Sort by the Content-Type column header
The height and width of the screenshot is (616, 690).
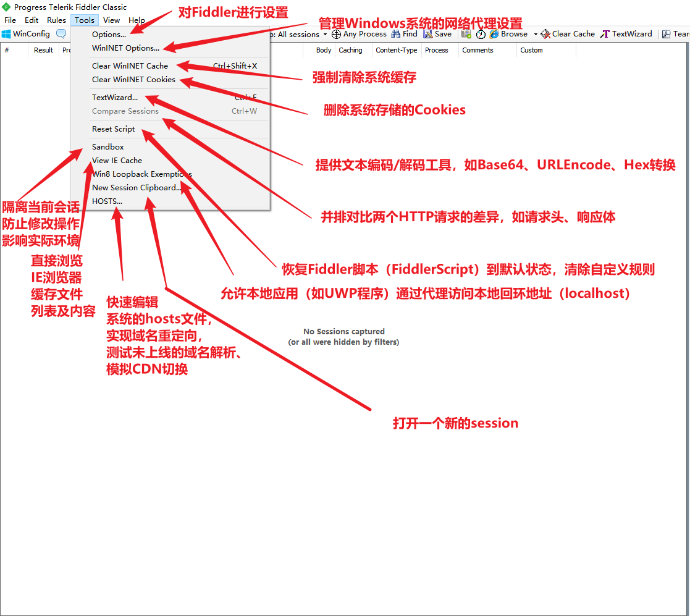click(x=397, y=50)
